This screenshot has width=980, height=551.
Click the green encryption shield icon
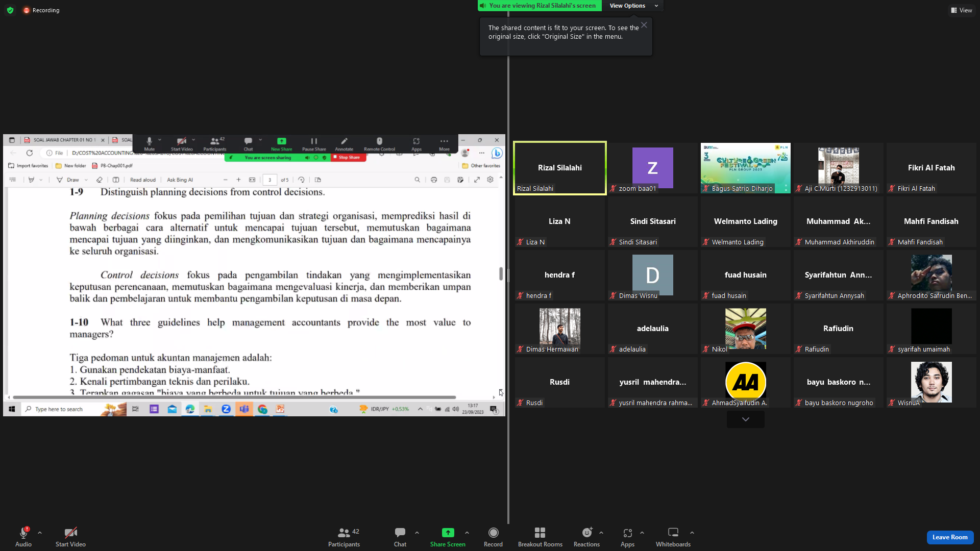(10, 10)
